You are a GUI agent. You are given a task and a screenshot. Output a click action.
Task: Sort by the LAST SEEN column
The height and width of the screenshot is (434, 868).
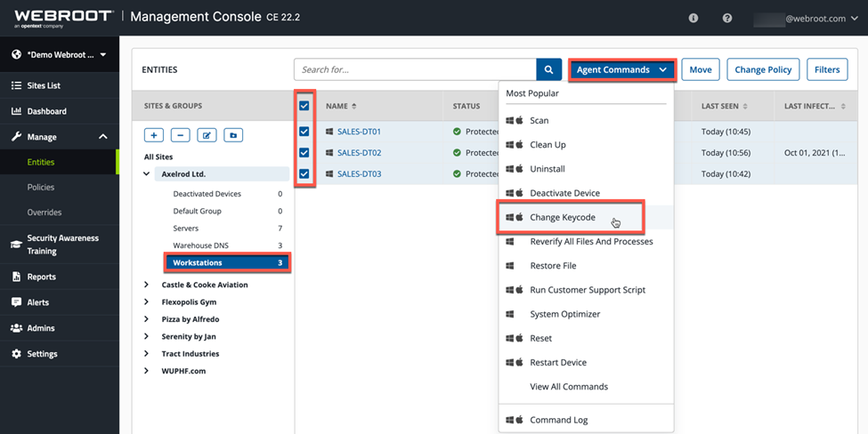tap(724, 106)
